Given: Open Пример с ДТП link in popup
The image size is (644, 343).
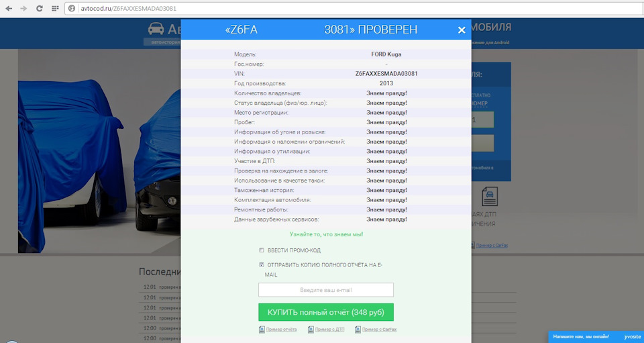Looking at the screenshot, I should [330, 330].
